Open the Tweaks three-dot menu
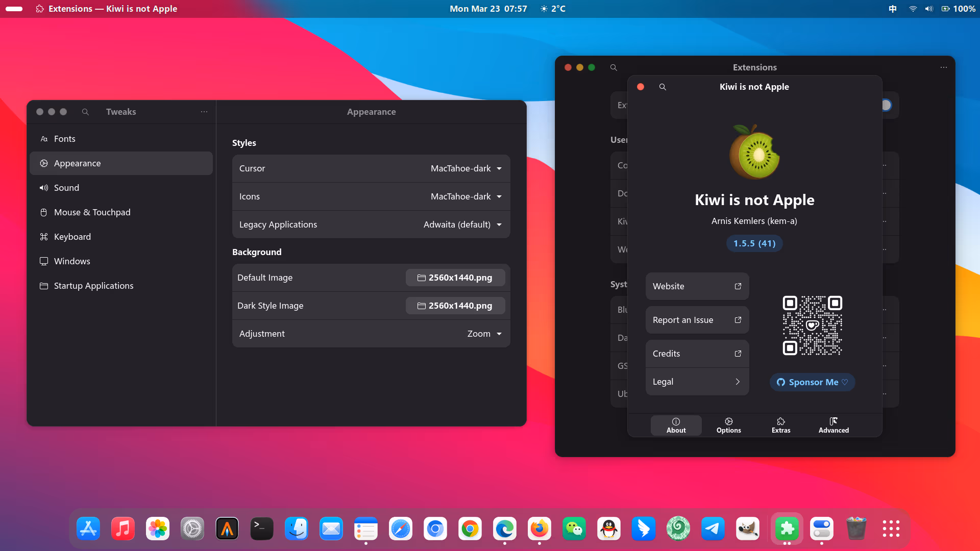The image size is (980, 551). (204, 112)
